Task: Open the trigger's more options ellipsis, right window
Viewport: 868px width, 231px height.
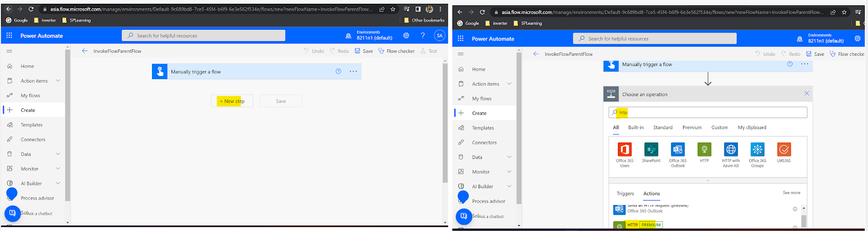Action: click(x=805, y=64)
